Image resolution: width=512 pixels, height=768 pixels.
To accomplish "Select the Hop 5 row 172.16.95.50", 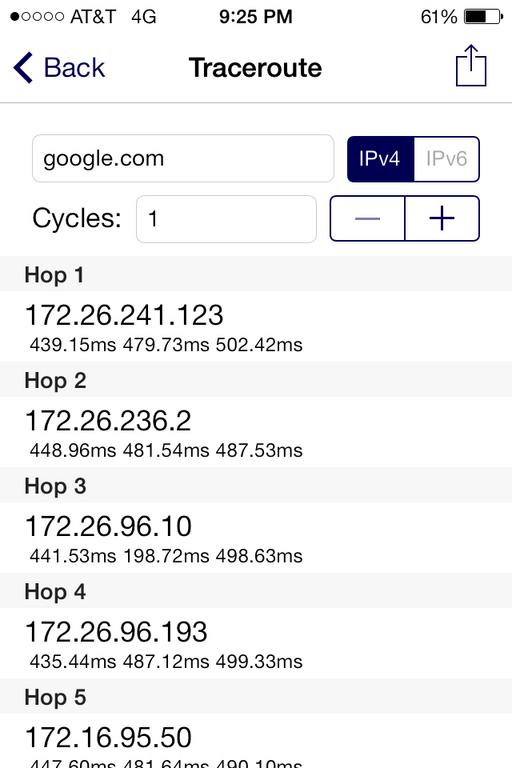I will pyautogui.click(x=256, y=741).
